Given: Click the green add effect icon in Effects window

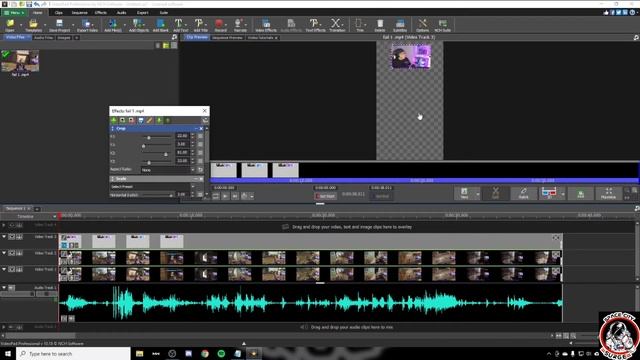Looking at the screenshot, I should (x=114, y=120).
